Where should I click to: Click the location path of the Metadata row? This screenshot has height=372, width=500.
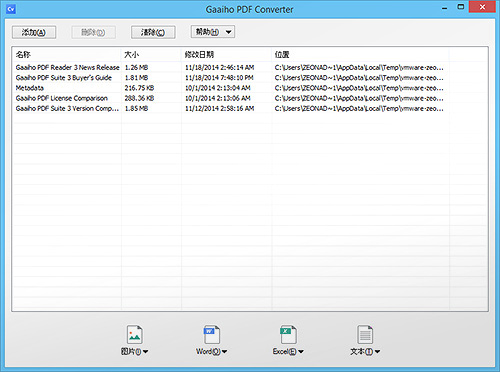[x=359, y=88]
